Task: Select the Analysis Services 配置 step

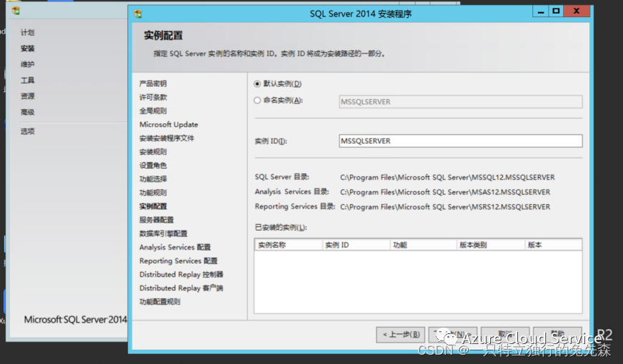Action: (175, 247)
